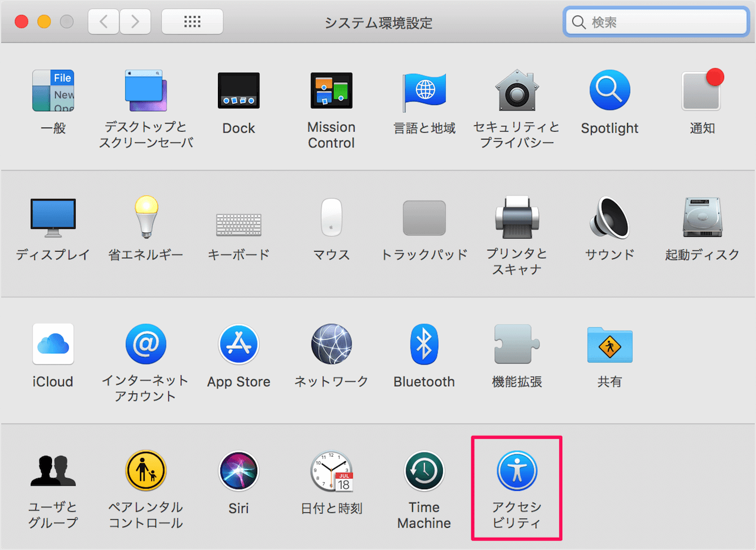The image size is (756, 550).
Task: Open the Dock preferences icon
Action: pos(239,91)
